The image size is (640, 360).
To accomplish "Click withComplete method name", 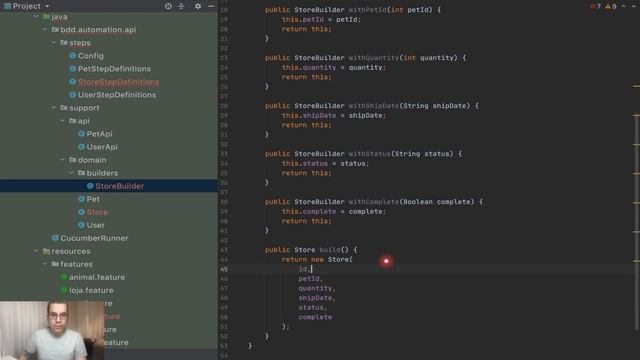I will coord(373,202).
